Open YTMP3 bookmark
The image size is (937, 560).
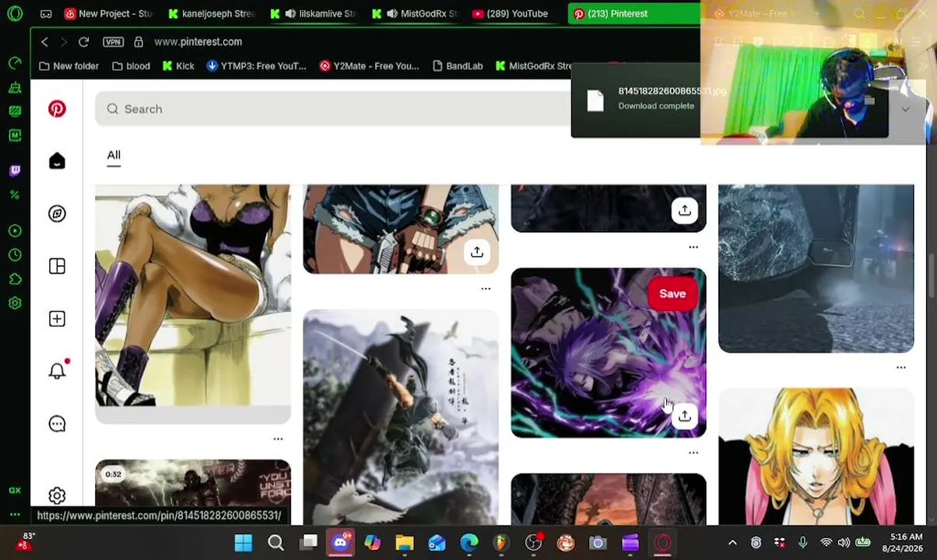point(256,66)
